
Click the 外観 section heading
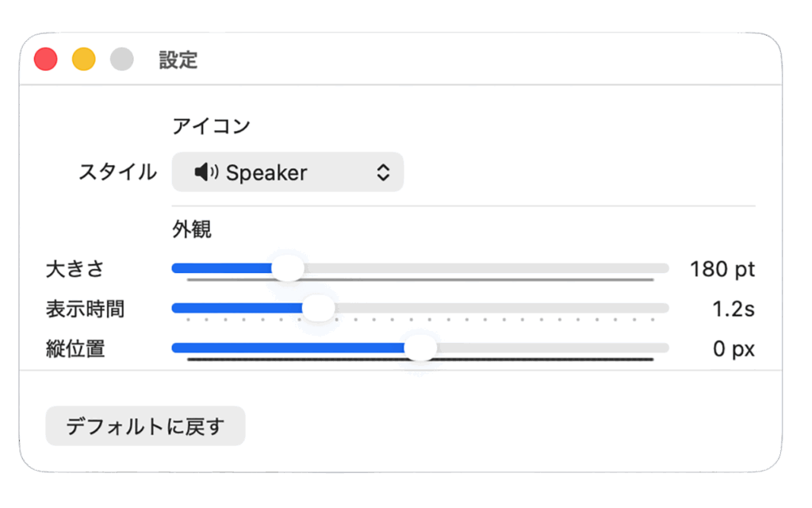(192, 230)
